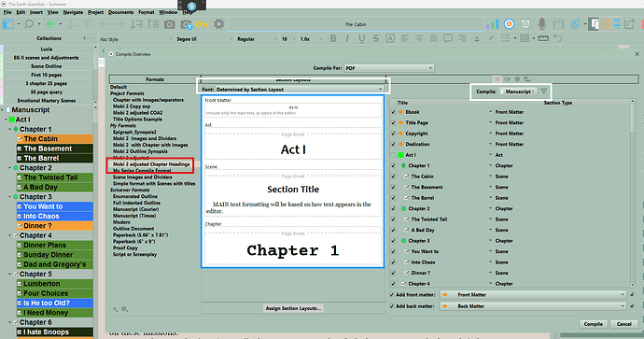Click the Compile share icon in toolbar
This screenshot has width=644, height=339.
(x=629, y=24)
